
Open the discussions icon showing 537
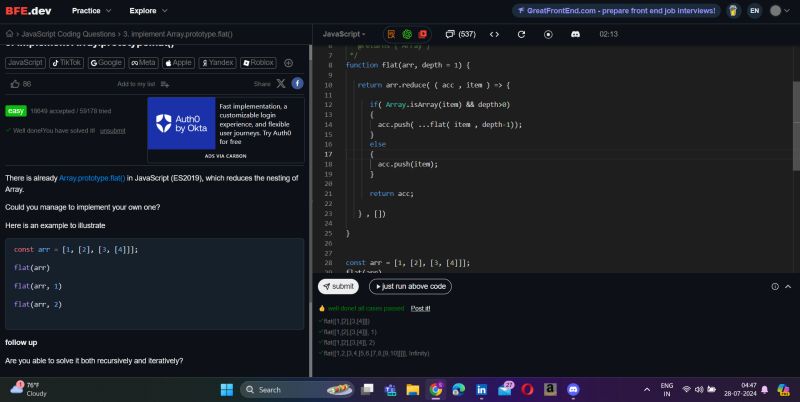click(x=459, y=34)
